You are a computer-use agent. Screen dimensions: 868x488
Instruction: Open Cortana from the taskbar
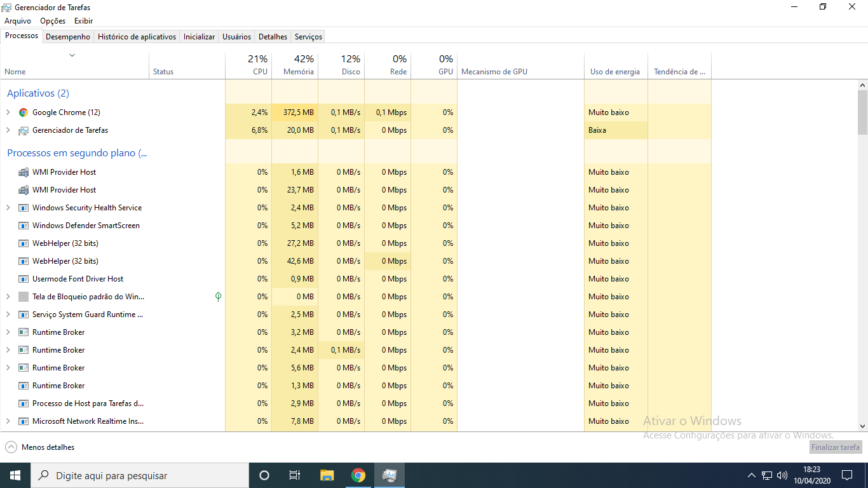pyautogui.click(x=264, y=475)
